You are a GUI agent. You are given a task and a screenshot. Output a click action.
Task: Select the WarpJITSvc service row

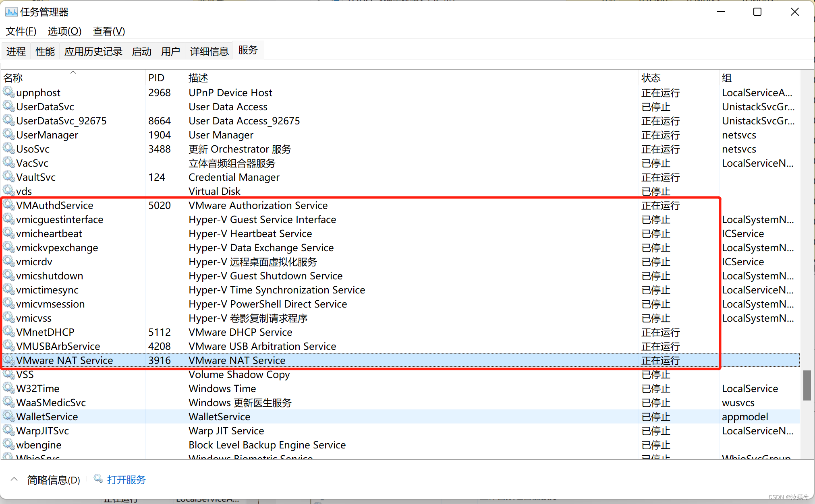(400, 431)
